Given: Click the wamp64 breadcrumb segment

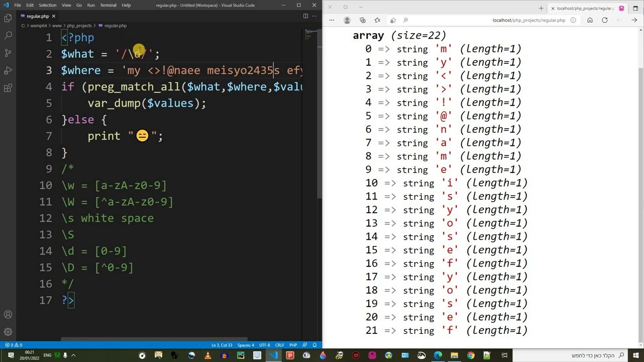Looking at the screenshot, I should point(38,26).
